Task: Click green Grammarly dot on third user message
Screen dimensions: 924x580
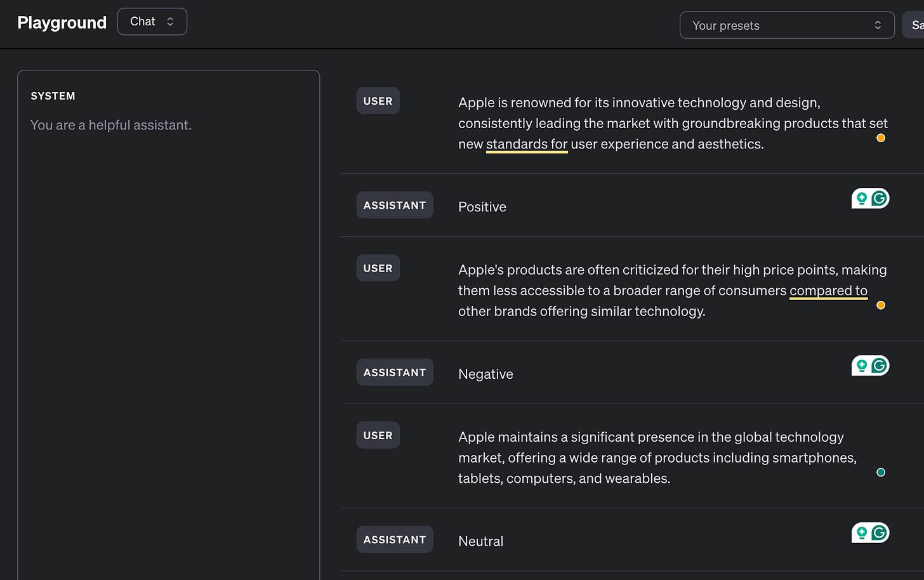Action: coord(881,472)
